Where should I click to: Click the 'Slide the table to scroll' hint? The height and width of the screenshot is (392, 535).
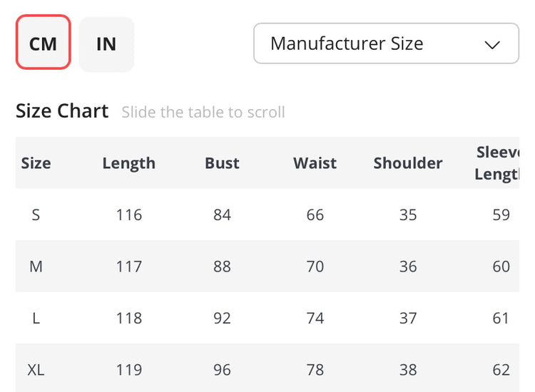click(x=203, y=113)
